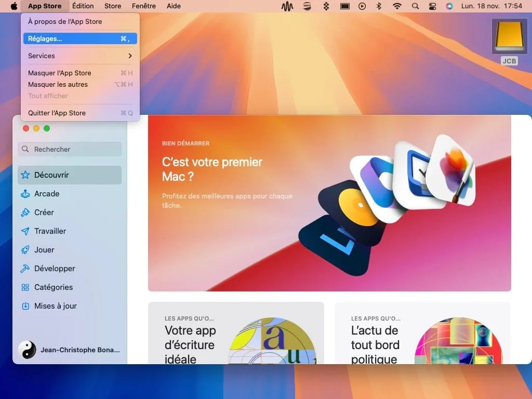
Task: Click the Catégories grid icon
Action: tap(25, 287)
